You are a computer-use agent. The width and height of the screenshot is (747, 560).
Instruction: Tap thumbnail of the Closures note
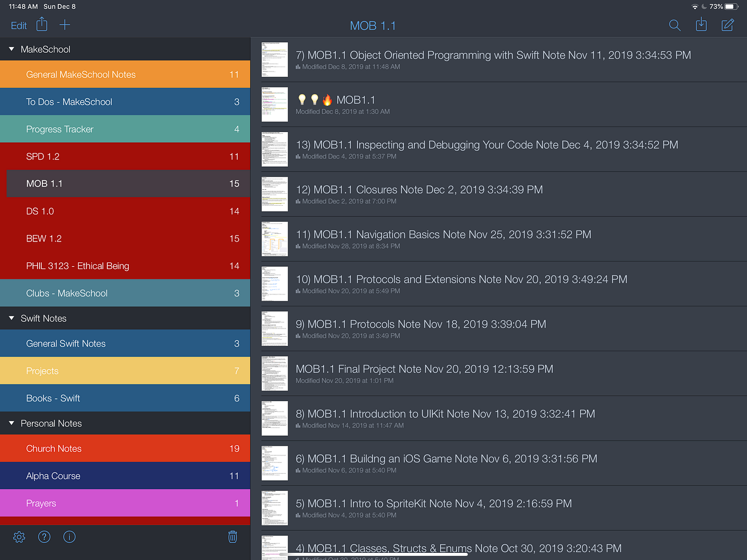(274, 194)
